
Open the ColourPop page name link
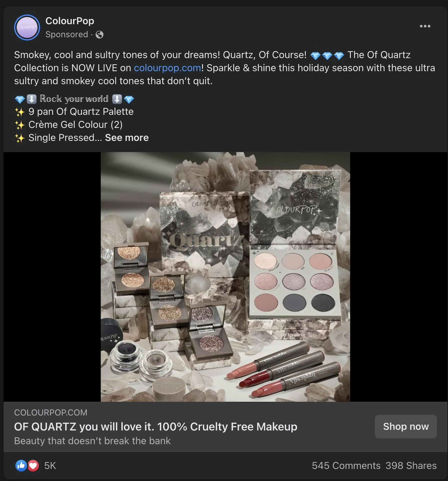70,21
